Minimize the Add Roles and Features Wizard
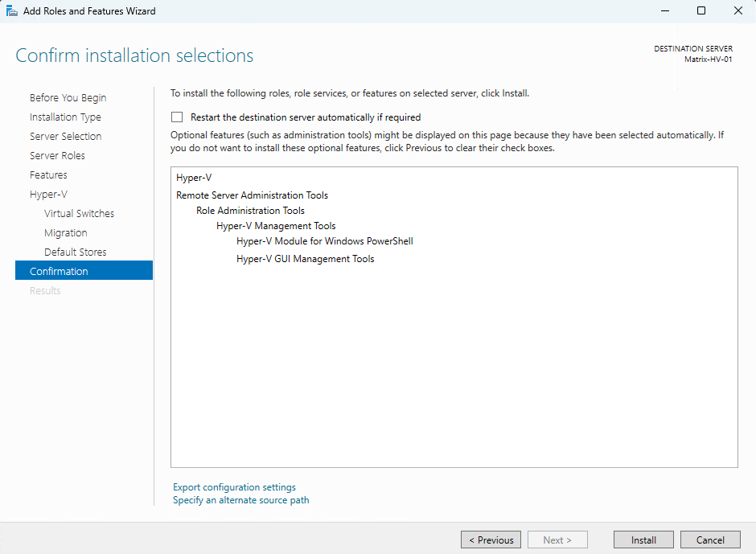 click(x=665, y=10)
